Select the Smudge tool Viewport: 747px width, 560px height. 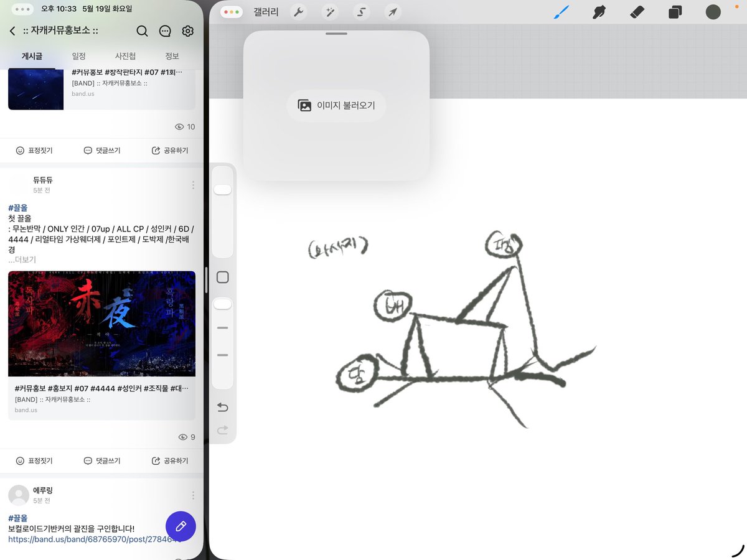(x=599, y=12)
